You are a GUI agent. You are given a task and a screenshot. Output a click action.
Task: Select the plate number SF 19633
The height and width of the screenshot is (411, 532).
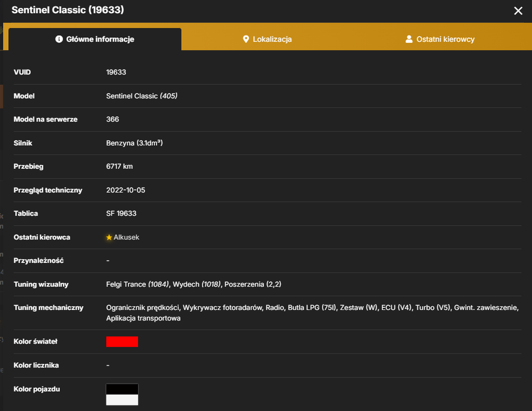(x=121, y=214)
